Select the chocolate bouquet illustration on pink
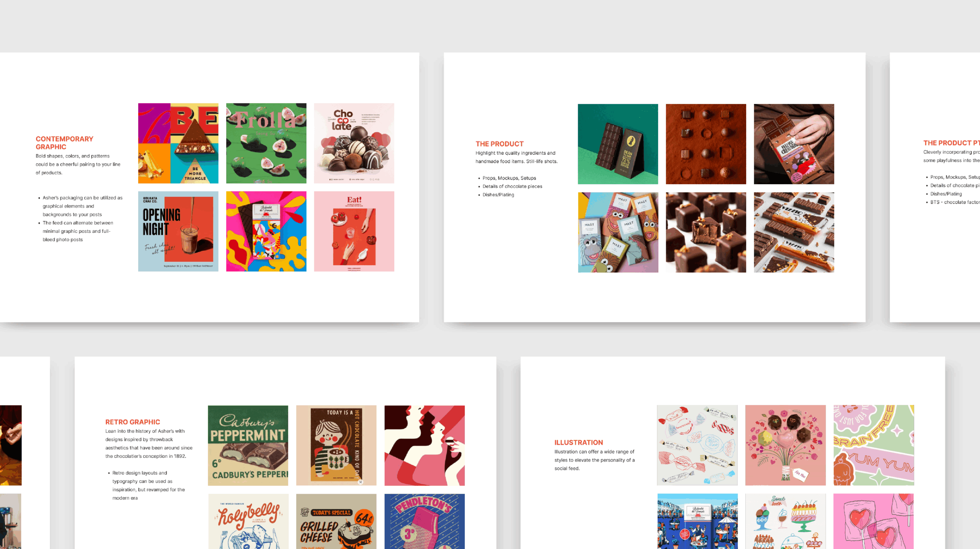The image size is (980, 549). point(786,445)
